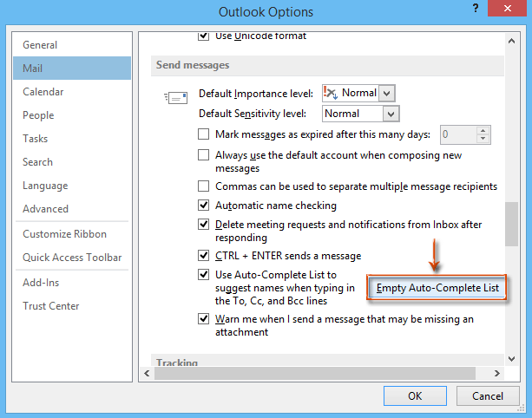Switch to Calendar options
Screen dimensions: 532x418
pos(72,92)
